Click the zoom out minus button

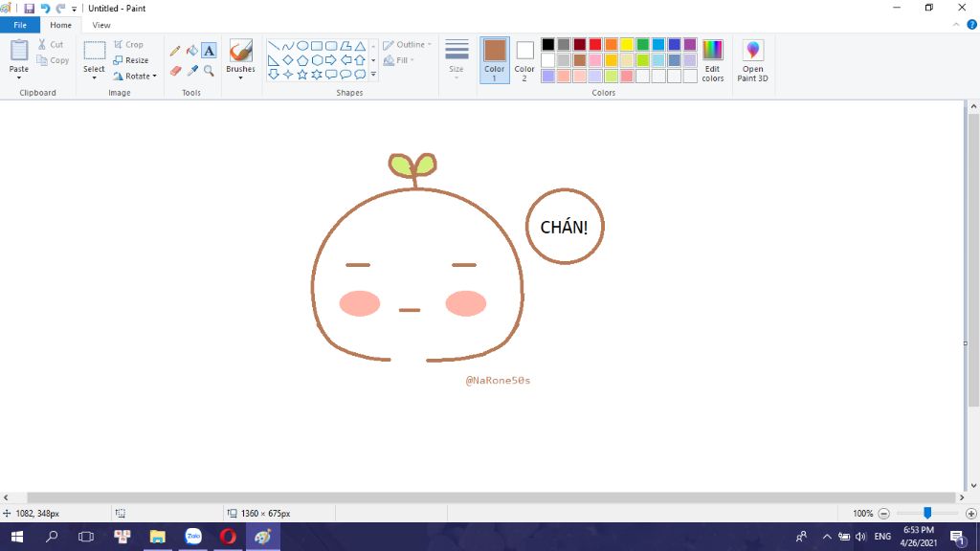883,514
